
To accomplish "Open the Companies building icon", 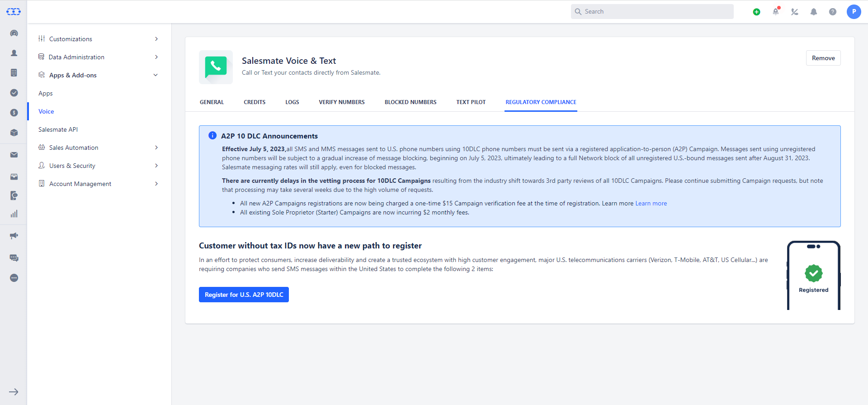I will click(14, 73).
